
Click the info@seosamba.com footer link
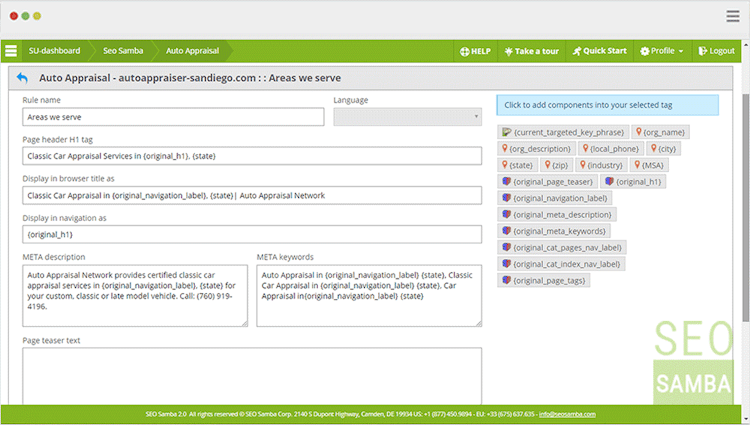pyautogui.click(x=567, y=414)
